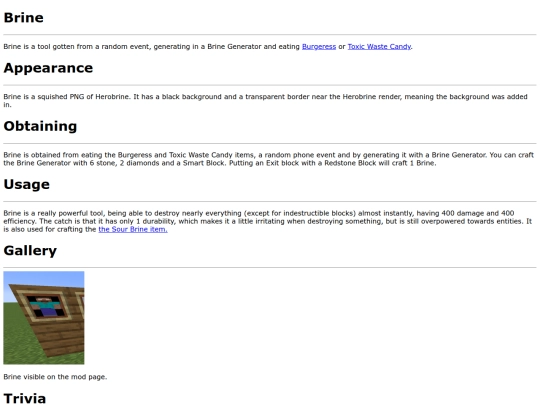
Task: Click the text 'Brine is a really powerful tool'
Action: 53,213
